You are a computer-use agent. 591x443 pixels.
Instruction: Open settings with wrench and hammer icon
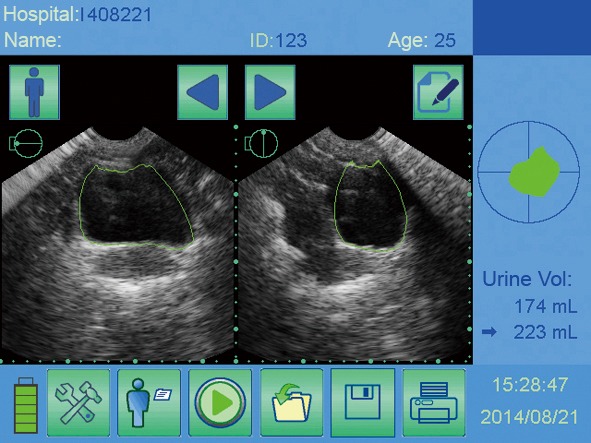78,403
